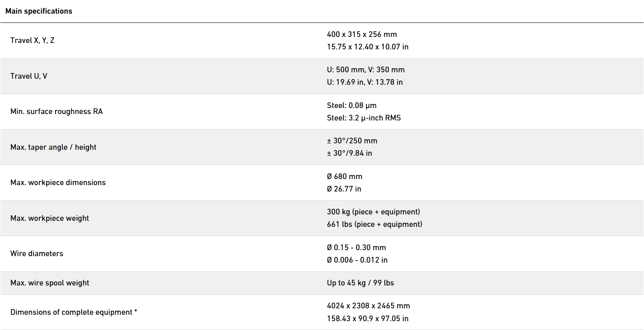Screen dimensions: 644x330
Task: Click the Max. workpiece dimensions label
Action: point(58,183)
